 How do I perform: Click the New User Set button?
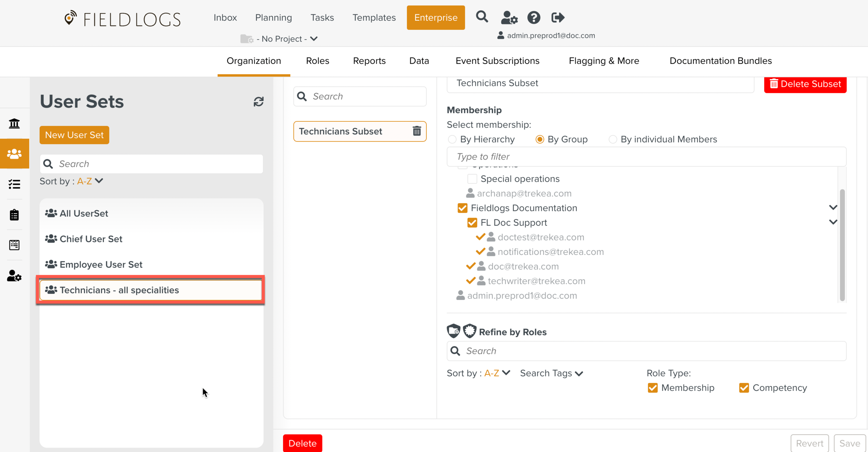coord(74,135)
